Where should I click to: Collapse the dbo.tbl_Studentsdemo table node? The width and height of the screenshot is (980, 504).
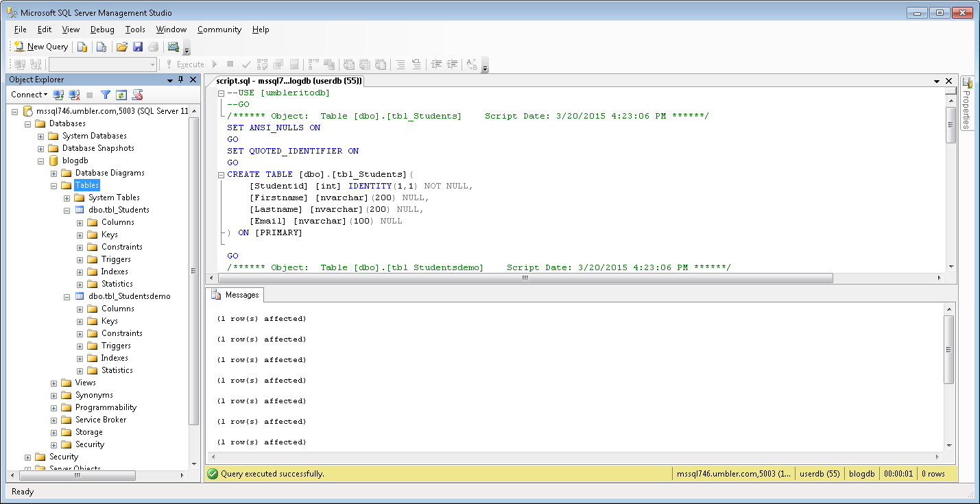point(67,297)
